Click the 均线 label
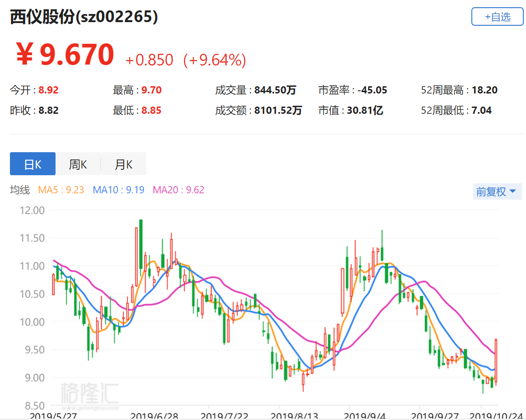Image resolution: width=526 pixels, height=420 pixels. pos(20,190)
